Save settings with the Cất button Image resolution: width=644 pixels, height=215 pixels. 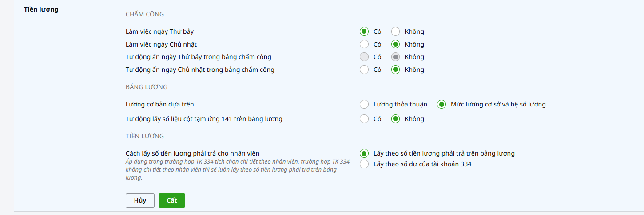(x=172, y=200)
